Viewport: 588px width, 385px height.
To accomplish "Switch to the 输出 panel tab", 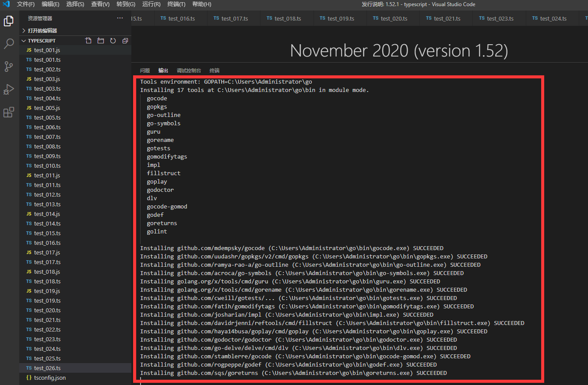I will click(x=163, y=71).
